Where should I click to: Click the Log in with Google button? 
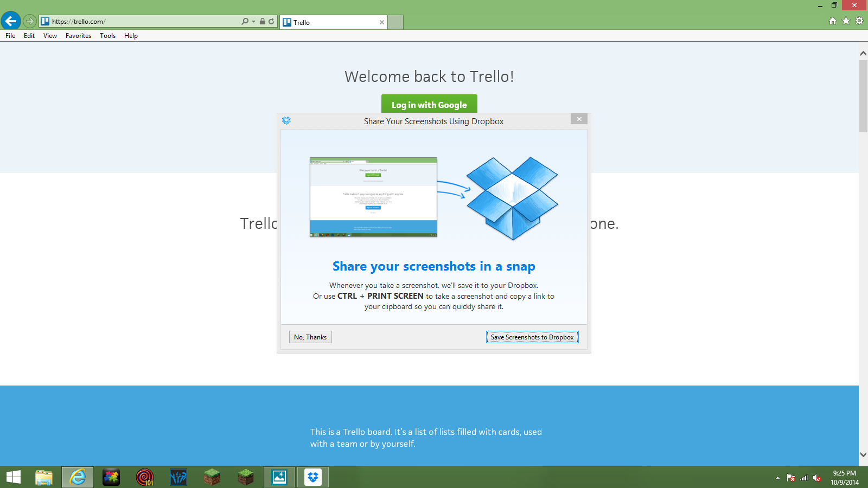click(x=429, y=104)
